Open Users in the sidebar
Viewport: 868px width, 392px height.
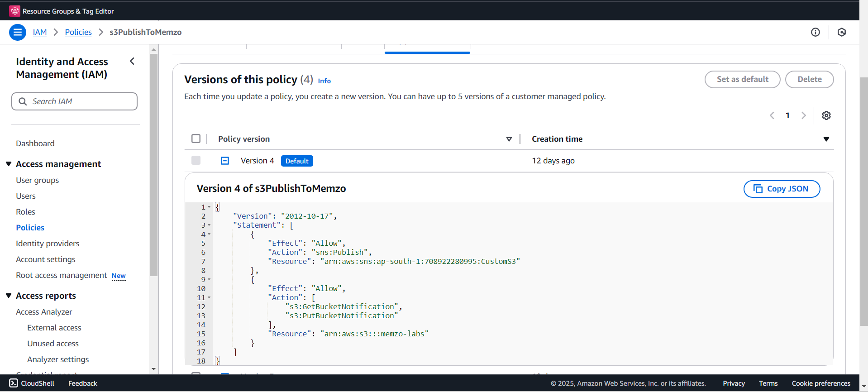pos(26,196)
